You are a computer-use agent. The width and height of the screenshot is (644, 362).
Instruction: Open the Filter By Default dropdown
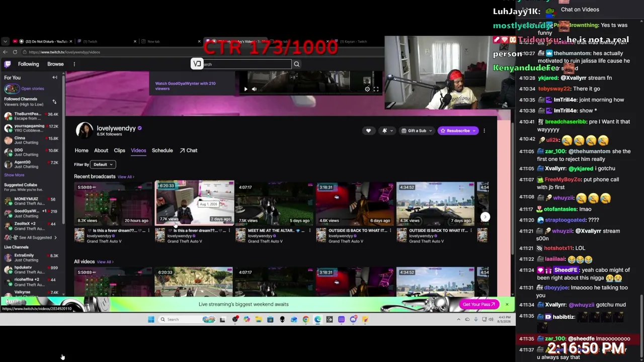[x=103, y=164]
